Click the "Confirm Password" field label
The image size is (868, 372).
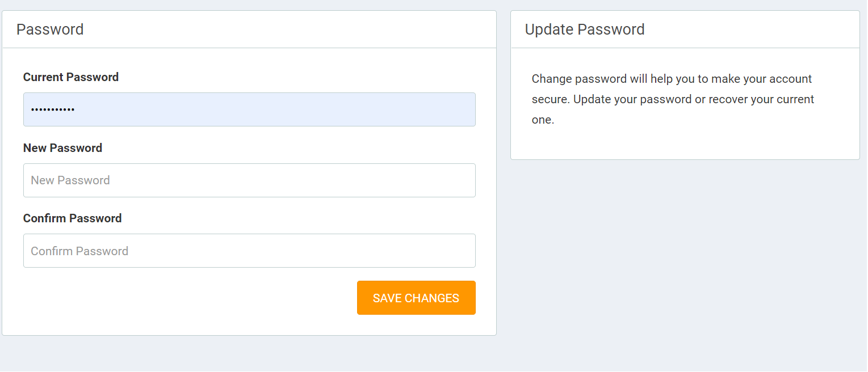click(x=72, y=218)
